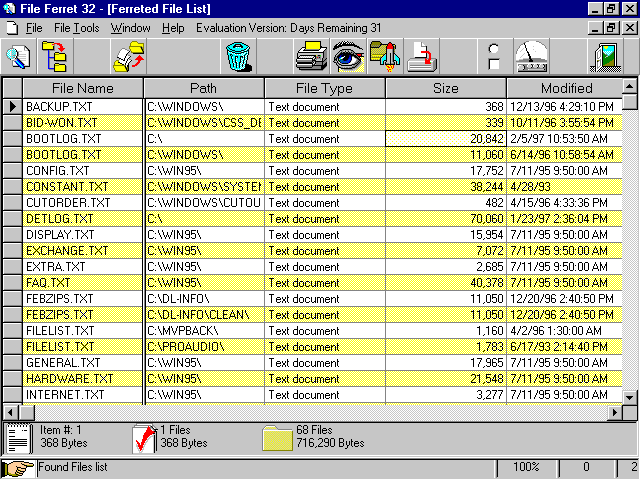640x480 pixels.
Task: Click the gauge meter toolbar icon
Action: click(x=531, y=56)
